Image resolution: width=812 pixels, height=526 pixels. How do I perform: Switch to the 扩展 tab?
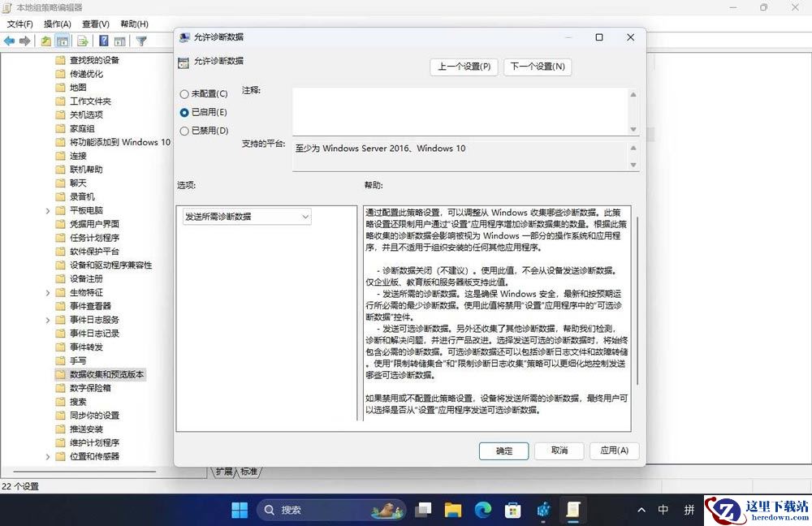pyautogui.click(x=224, y=472)
